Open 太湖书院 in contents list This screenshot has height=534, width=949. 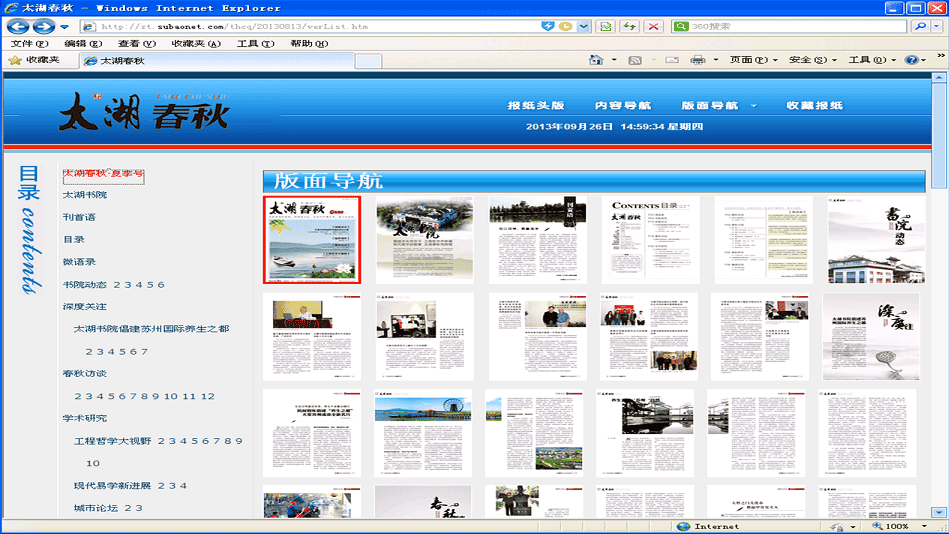click(x=85, y=195)
